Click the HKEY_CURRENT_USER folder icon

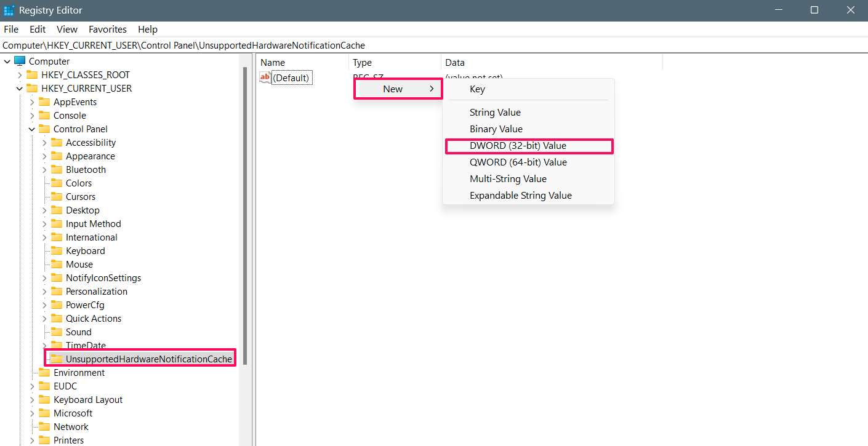coord(32,88)
